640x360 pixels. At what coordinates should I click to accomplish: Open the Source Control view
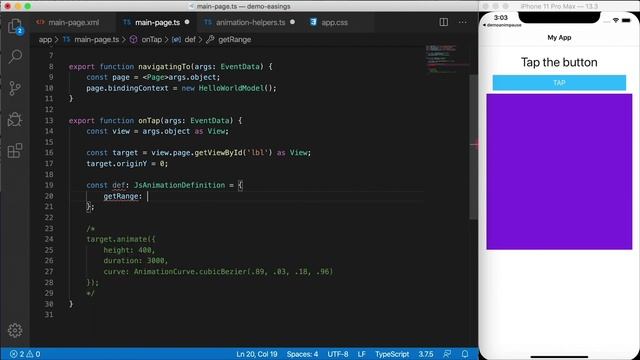tap(15, 88)
